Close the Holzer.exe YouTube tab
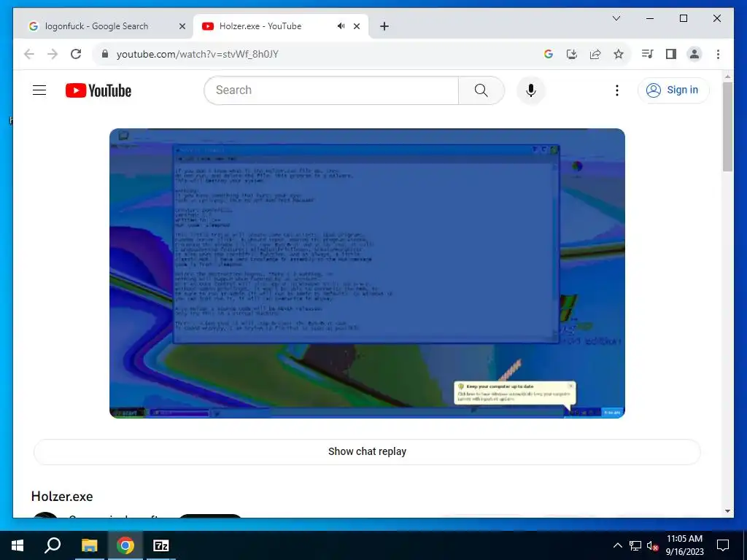Image resolution: width=747 pixels, height=560 pixels. click(x=357, y=26)
